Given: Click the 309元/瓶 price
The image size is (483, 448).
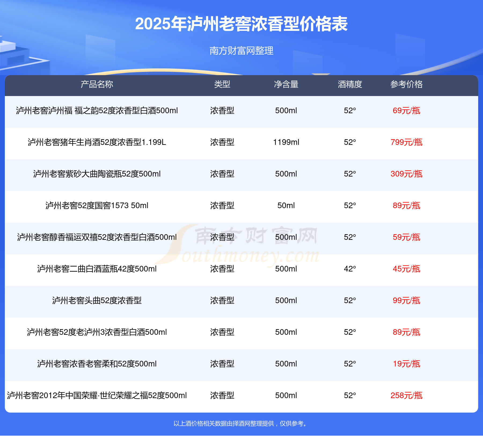Looking at the screenshot, I should (407, 174).
